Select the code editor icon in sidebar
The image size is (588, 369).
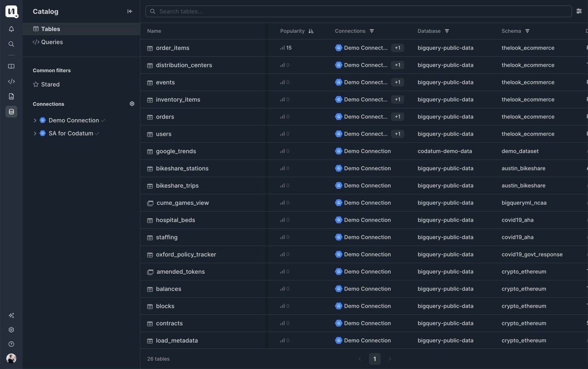coord(11,81)
